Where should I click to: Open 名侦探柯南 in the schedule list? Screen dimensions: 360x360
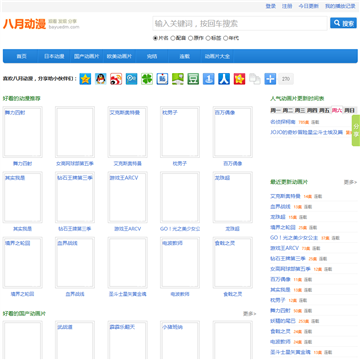pyautogui.click(x=283, y=122)
